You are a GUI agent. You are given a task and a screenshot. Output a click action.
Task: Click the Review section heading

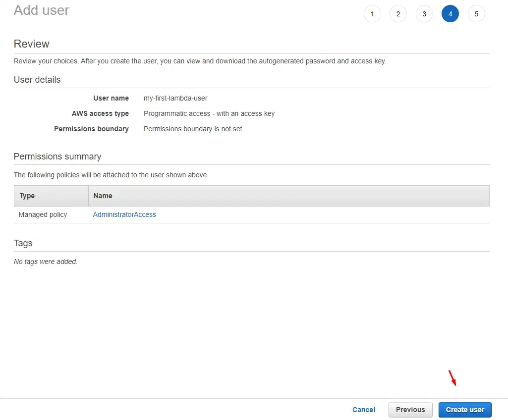(x=32, y=44)
